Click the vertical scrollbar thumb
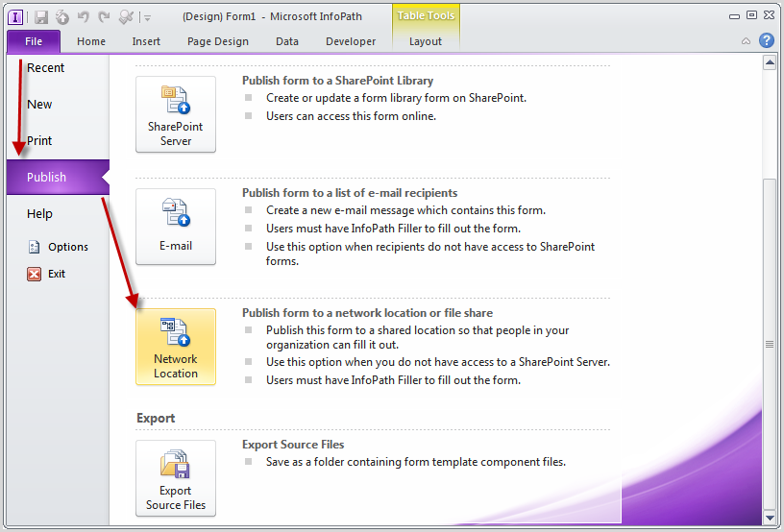Viewport: 784px width, 532px height. 770,344
